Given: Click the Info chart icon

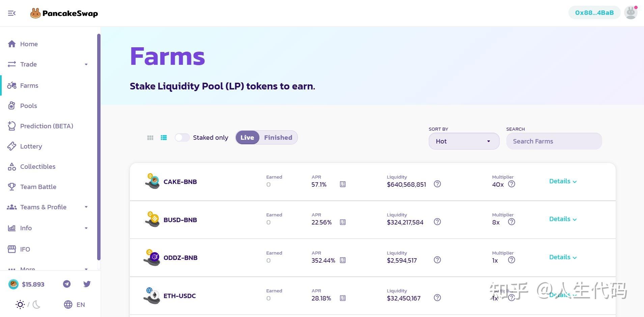Looking at the screenshot, I should click(x=12, y=228).
